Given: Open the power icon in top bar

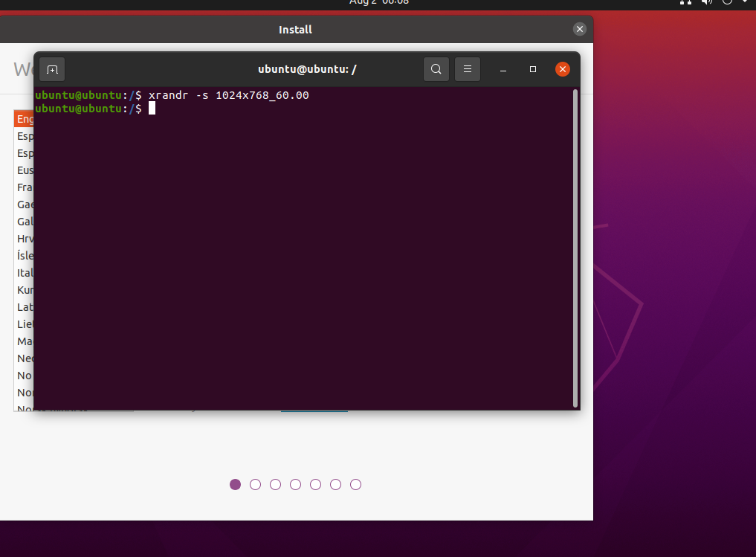Looking at the screenshot, I should 727,2.
